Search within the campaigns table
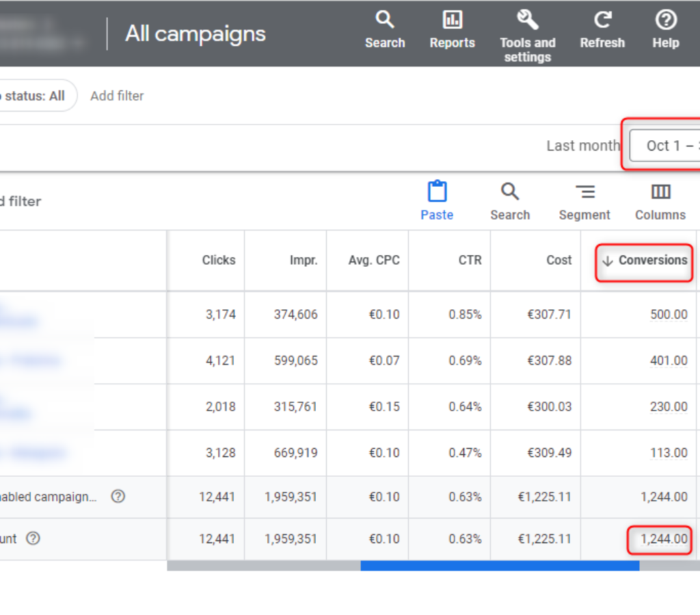 [510, 200]
